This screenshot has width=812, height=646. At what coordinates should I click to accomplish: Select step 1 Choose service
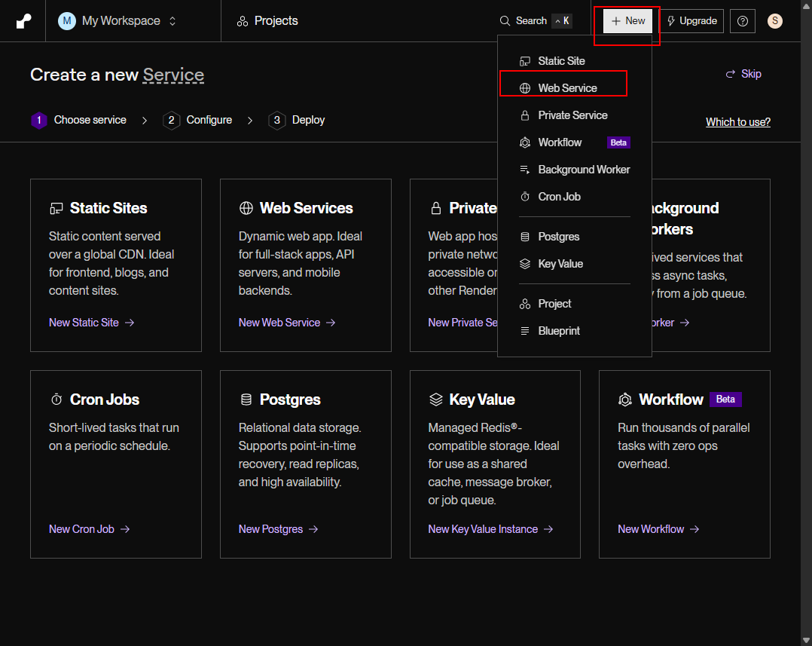click(x=78, y=120)
